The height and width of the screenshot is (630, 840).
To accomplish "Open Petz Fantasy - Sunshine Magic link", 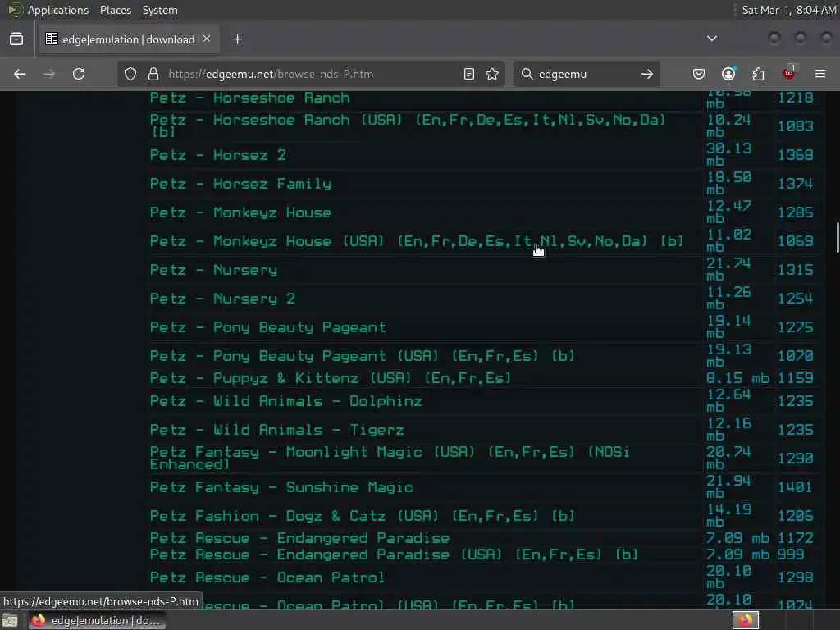I will (281, 487).
